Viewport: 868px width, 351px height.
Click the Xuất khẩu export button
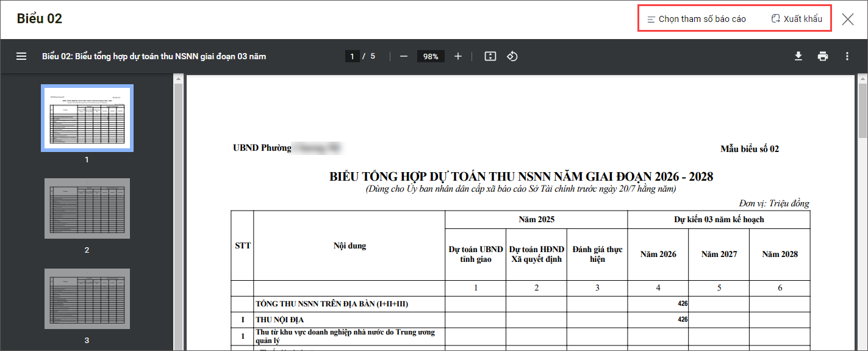[797, 19]
